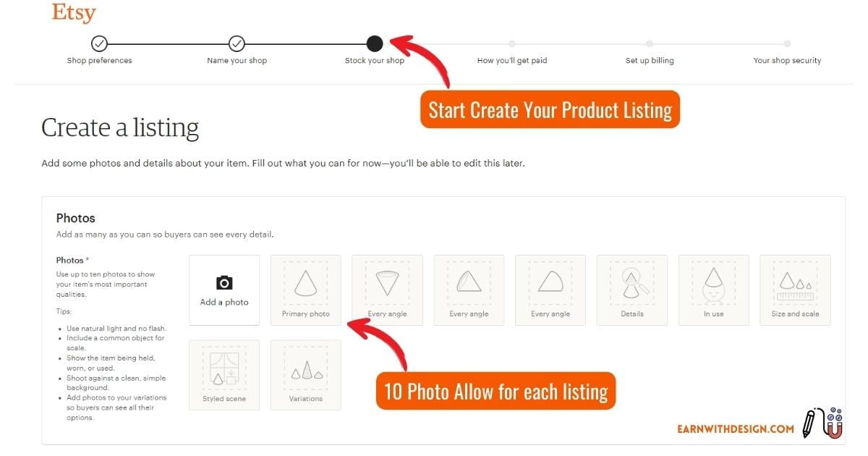The image size is (868, 456).
Task: Click the Add a photo camera tile
Action: (x=224, y=290)
